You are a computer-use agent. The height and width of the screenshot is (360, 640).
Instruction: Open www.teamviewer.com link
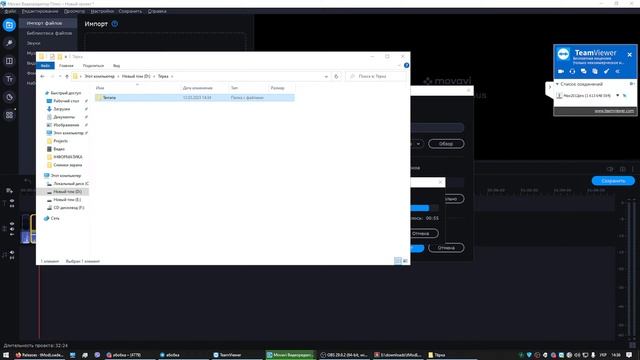tap(614, 111)
